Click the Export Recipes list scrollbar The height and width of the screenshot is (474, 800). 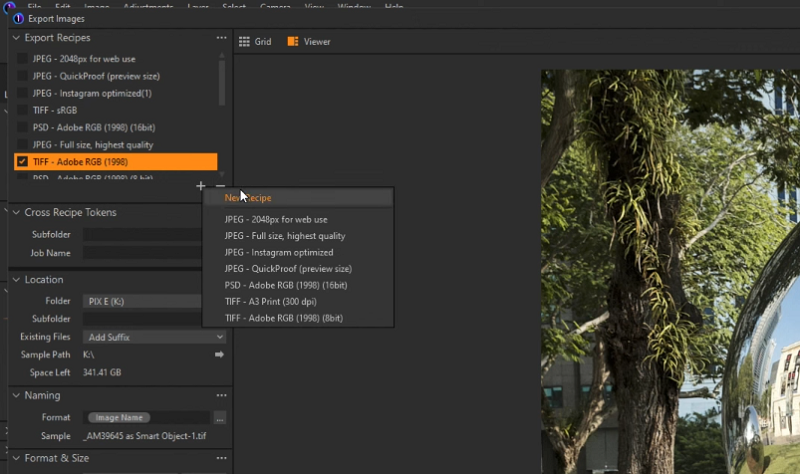(x=221, y=83)
